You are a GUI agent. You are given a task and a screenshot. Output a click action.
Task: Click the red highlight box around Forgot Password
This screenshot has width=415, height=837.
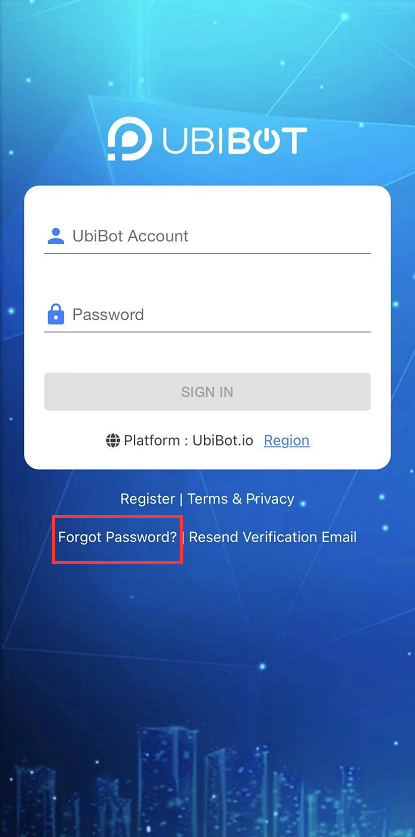(118, 539)
